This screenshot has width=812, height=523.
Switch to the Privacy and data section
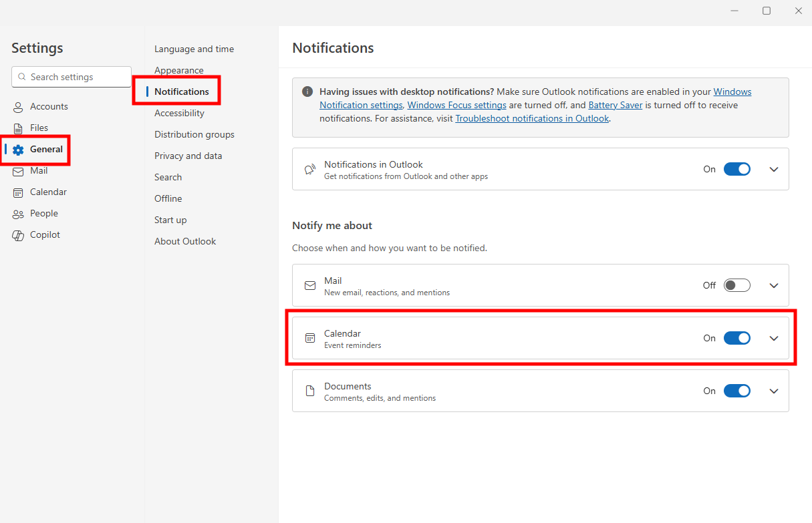[188, 155]
